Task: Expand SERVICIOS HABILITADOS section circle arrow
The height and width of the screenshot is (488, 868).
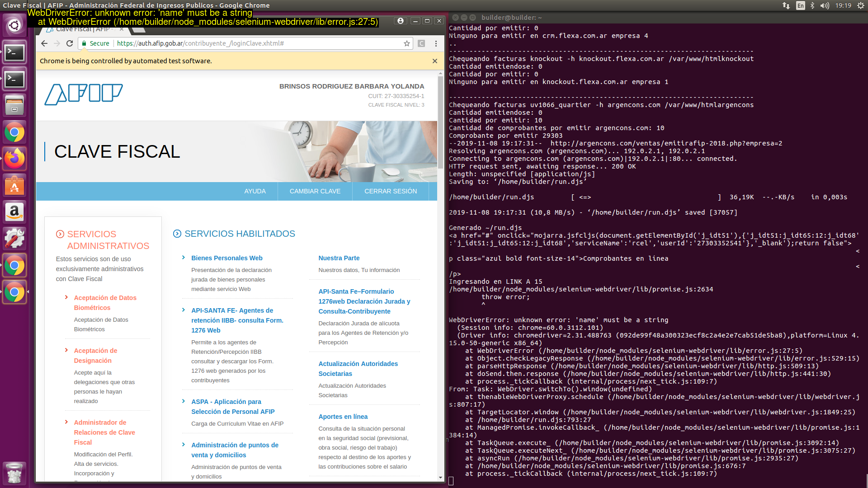Action: click(177, 234)
